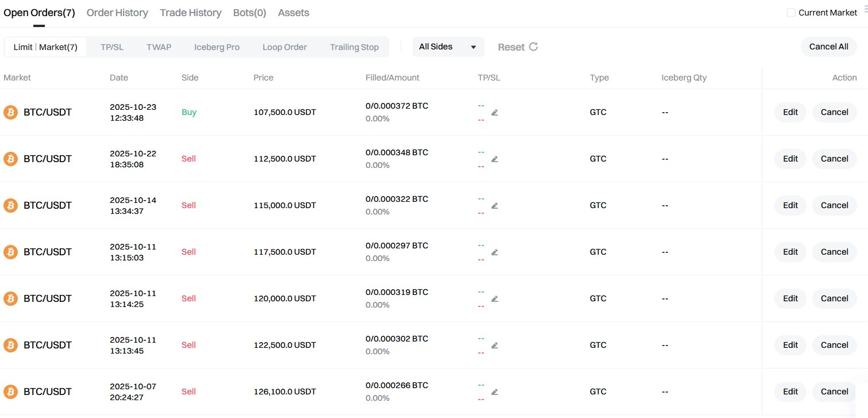The image size is (868, 418).
Task: Open the Trade History tab
Action: click(x=190, y=13)
